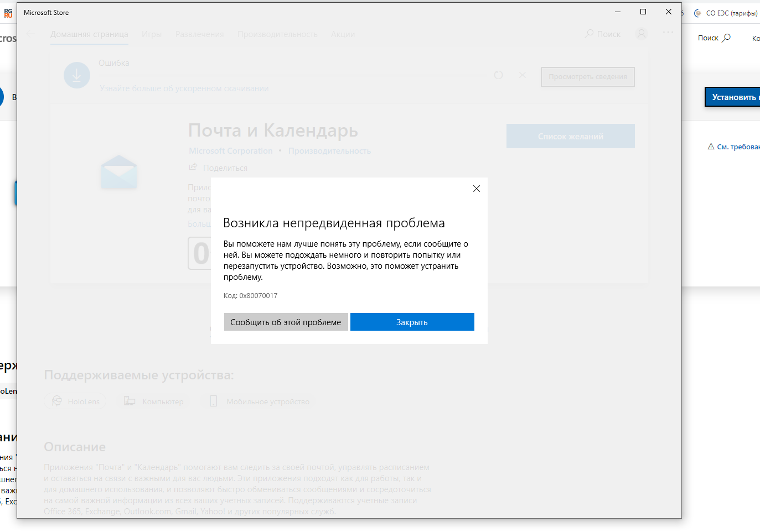760x532 pixels.
Task: Maximize the Microsoft Store window
Action: click(643, 12)
